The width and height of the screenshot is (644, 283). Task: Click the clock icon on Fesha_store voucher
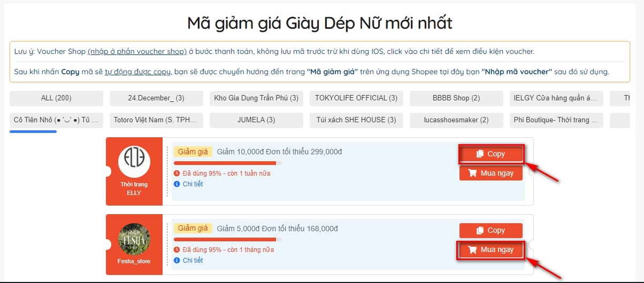[x=177, y=250]
